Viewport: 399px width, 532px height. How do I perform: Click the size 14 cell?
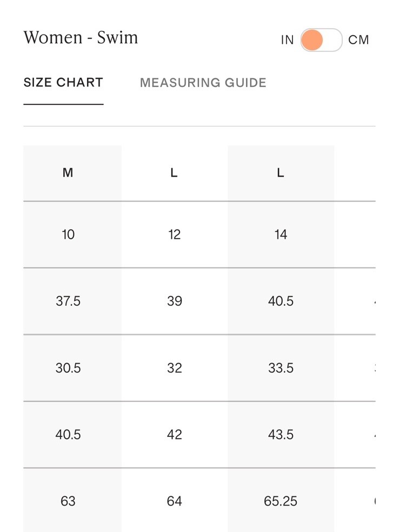coord(281,234)
